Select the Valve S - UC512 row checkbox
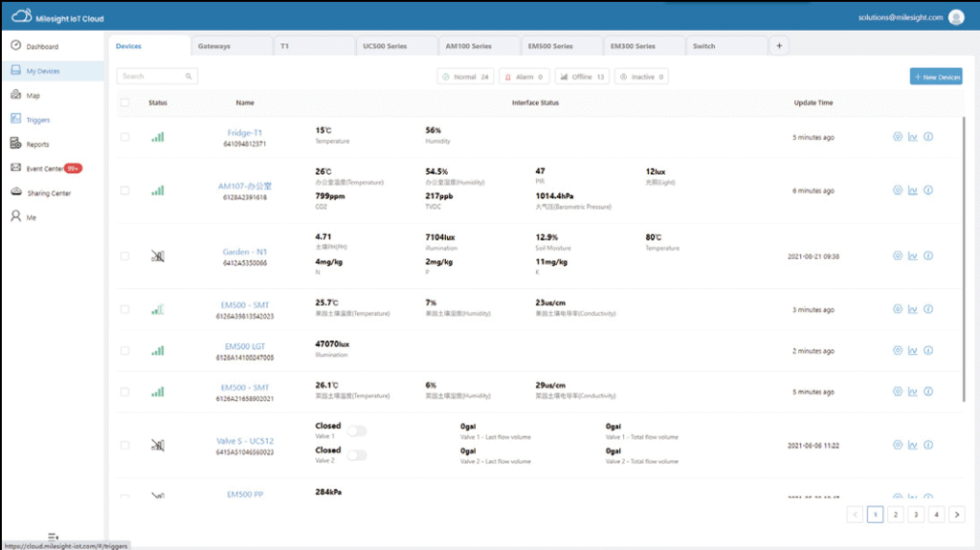This screenshot has width=980, height=550. 125,446
